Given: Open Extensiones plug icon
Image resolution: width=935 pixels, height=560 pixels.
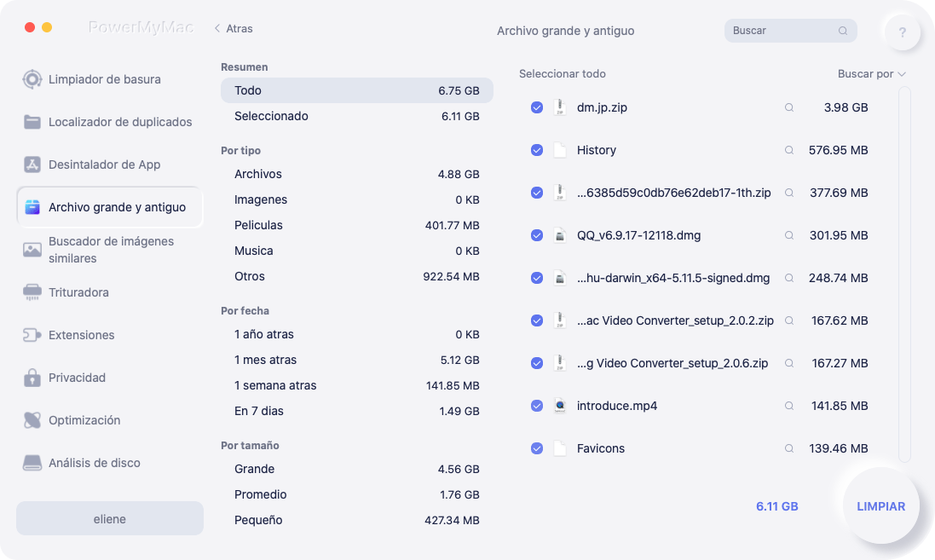Looking at the screenshot, I should 32,335.
